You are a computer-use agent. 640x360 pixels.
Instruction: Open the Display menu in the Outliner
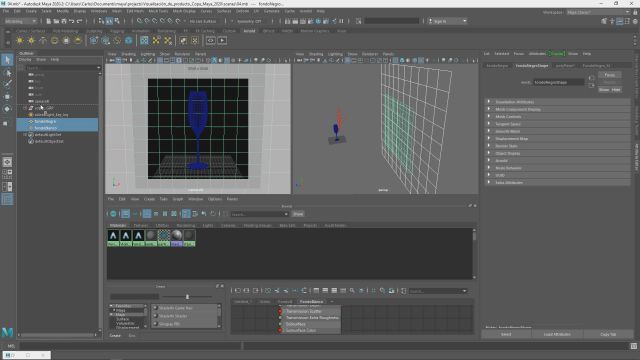click(25, 60)
